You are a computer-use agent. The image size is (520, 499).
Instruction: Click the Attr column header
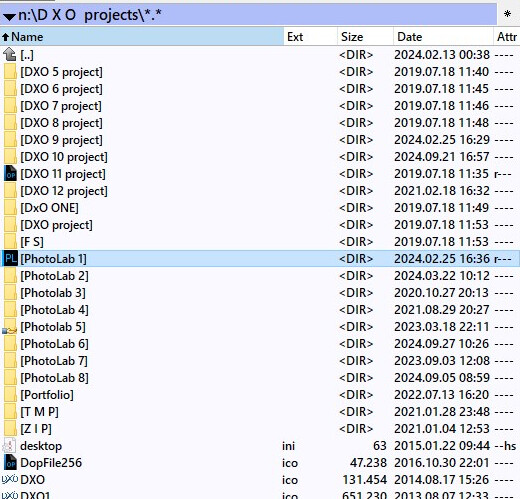coord(507,37)
